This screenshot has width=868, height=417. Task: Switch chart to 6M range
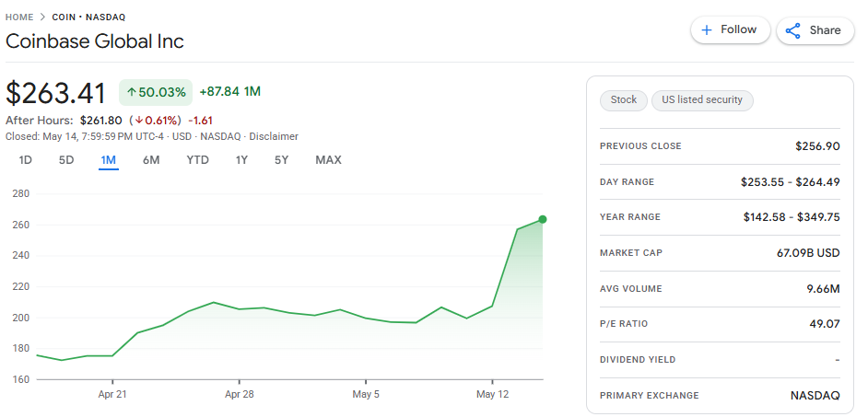(151, 160)
